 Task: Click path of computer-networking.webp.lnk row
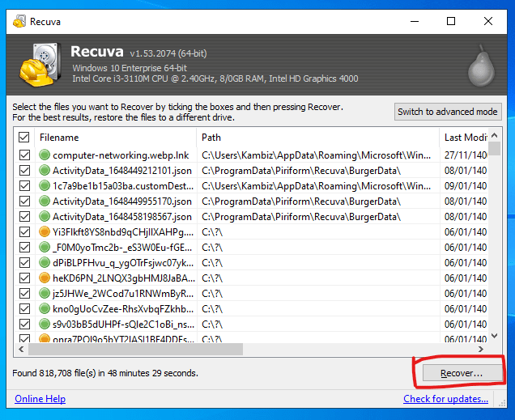click(x=316, y=155)
